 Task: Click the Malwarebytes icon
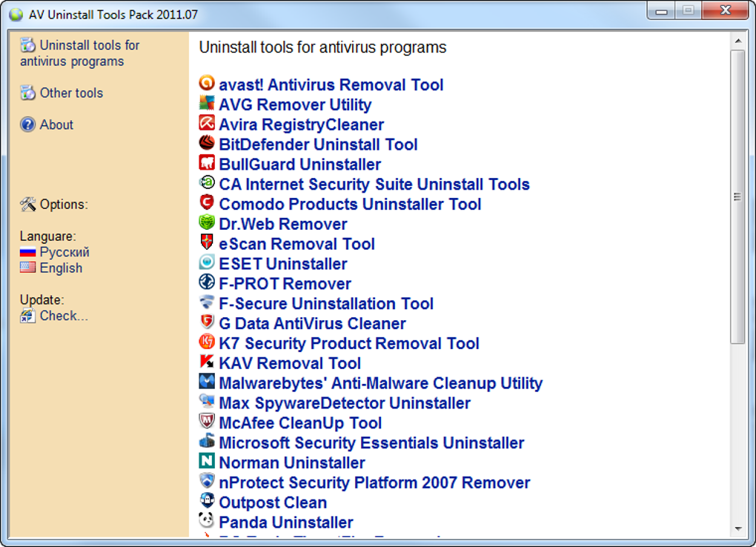click(x=207, y=381)
